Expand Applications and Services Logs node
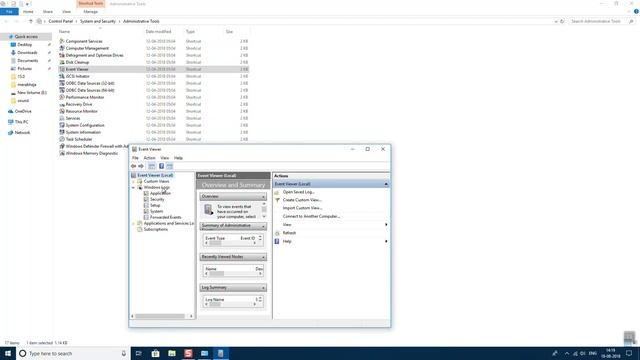This screenshot has width=640, height=360. [x=133, y=223]
